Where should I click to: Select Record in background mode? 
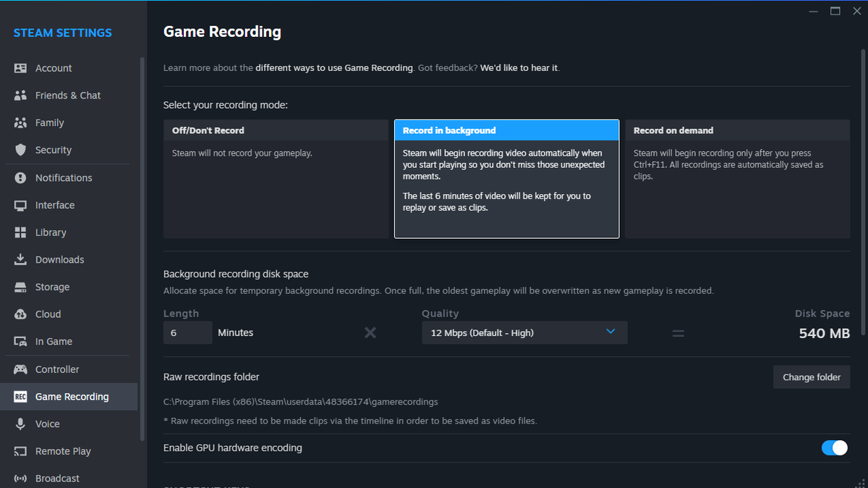[506, 179]
